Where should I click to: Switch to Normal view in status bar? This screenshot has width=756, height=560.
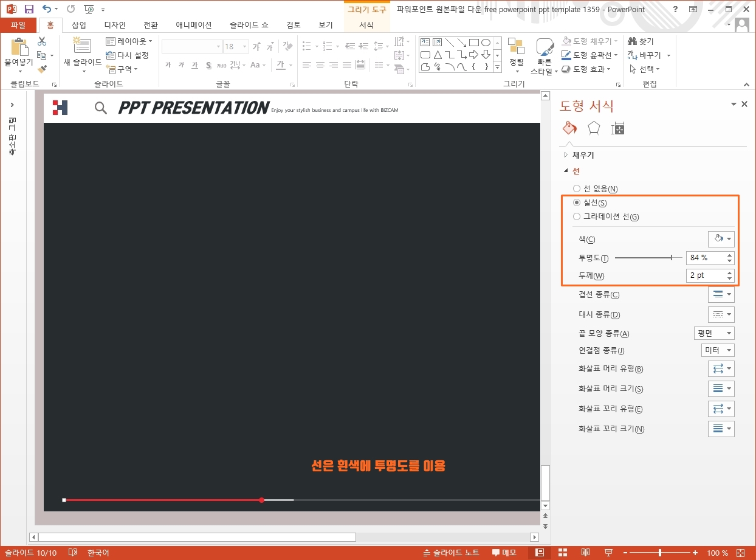click(x=539, y=553)
